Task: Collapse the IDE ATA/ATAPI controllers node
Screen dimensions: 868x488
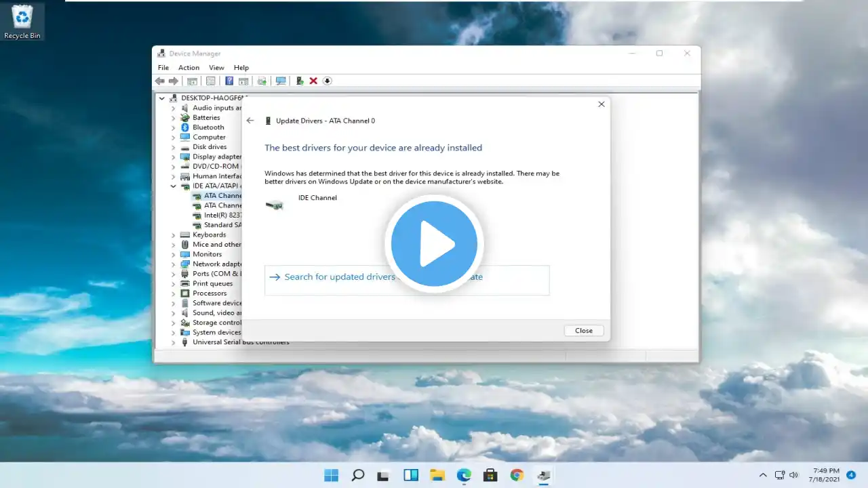Action: click(174, 186)
